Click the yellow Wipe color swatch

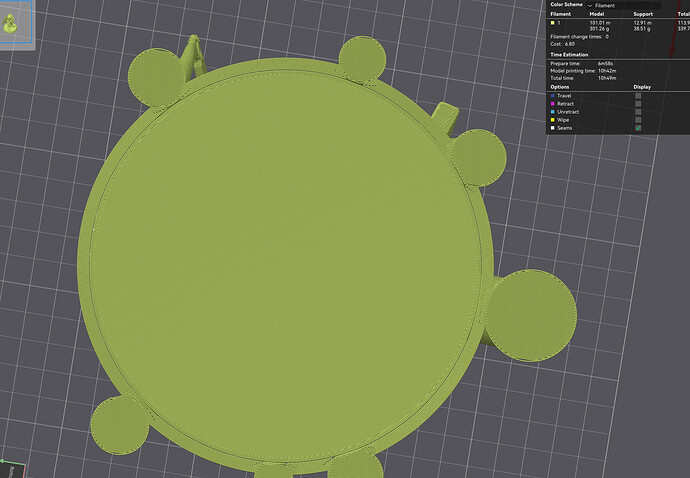553,120
